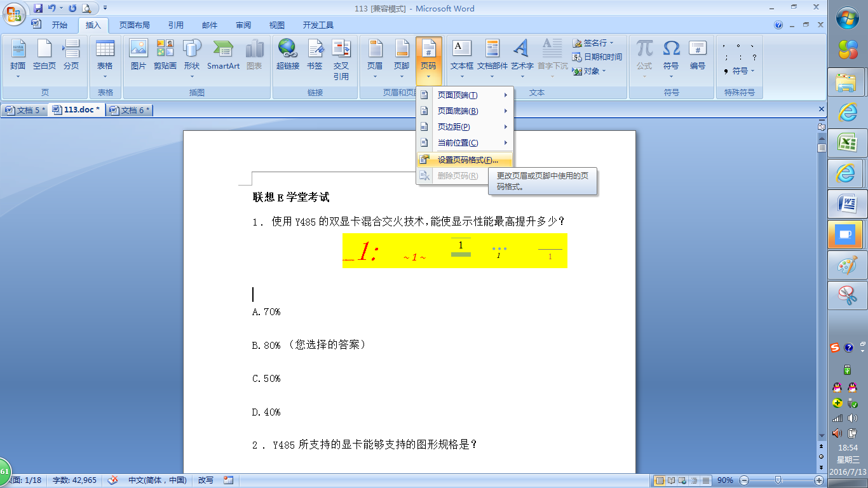Insert a bookmark (书签)
This screenshot has height=488, width=868.
315,54
